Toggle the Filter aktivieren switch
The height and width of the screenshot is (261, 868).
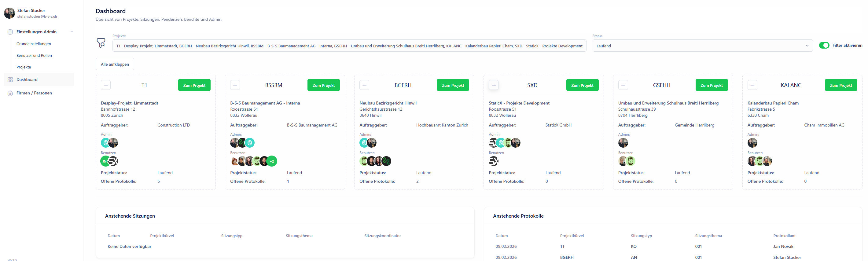824,46
